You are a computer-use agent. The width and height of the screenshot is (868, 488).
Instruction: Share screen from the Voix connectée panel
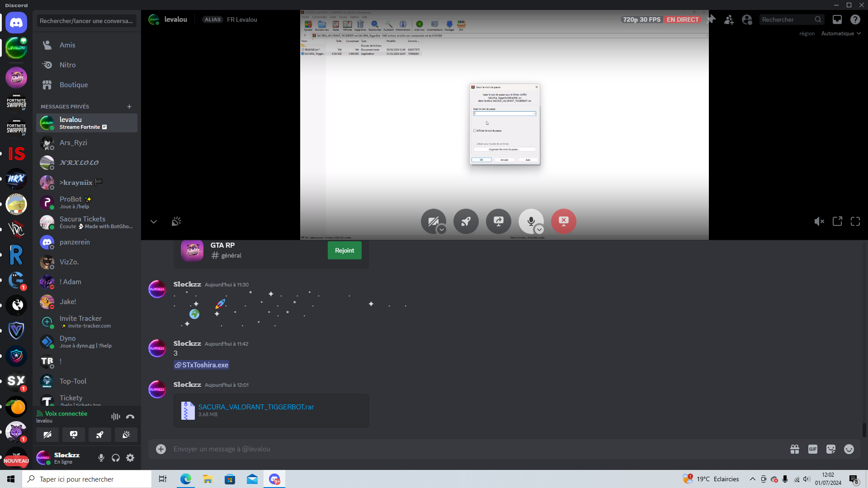coord(74,435)
